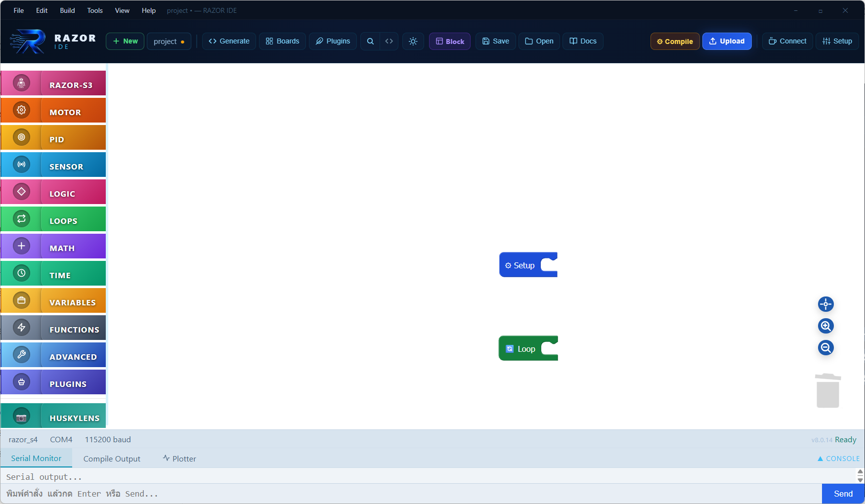865x504 pixels.
Task: Upload code to the board
Action: [727, 41]
